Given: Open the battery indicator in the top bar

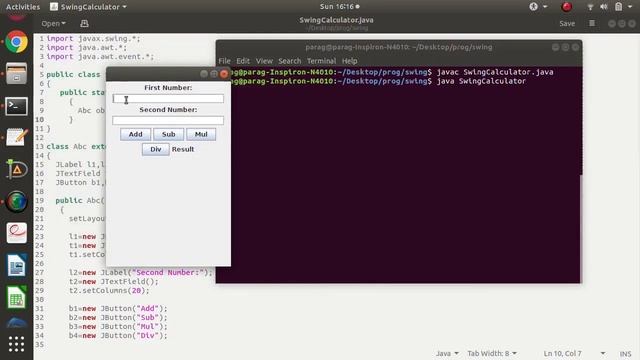Looking at the screenshot, I should (x=619, y=7).
